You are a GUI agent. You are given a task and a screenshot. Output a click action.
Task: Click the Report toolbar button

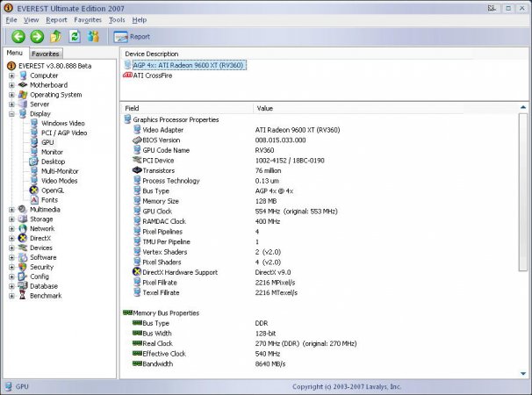tap(132, 37)
